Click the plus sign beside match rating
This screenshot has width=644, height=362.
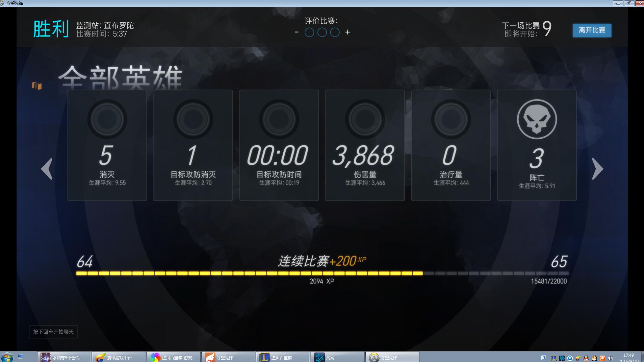tap(347, 32)
